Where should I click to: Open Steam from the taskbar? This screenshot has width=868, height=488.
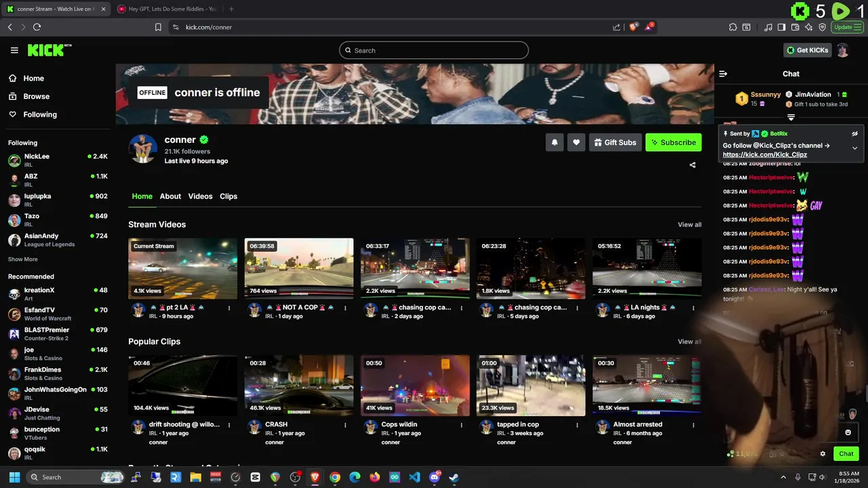(454, 477)
